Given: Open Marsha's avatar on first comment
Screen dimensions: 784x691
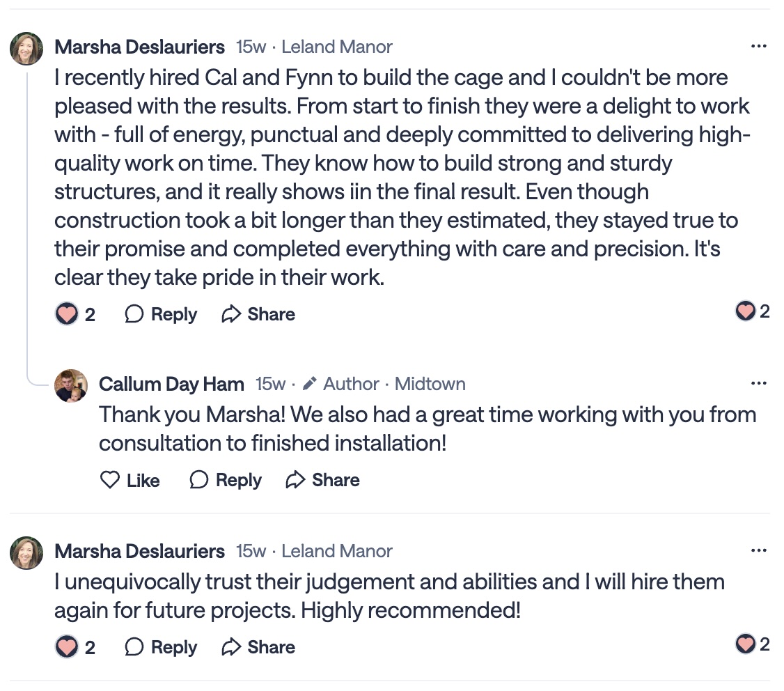Looking at the screenshot, I should click(27, 49).
